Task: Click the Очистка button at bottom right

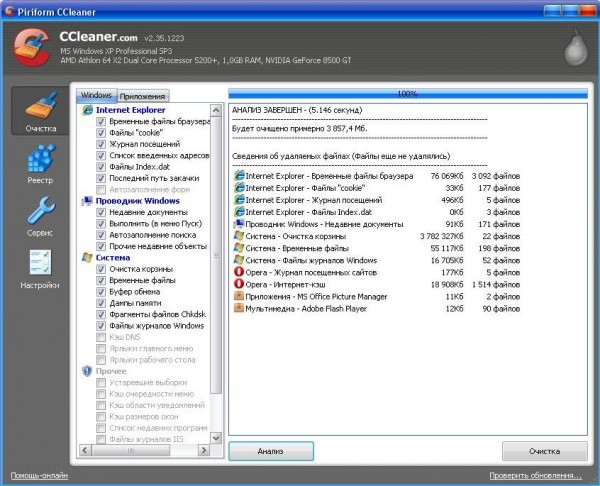Action: pos(545,451)
